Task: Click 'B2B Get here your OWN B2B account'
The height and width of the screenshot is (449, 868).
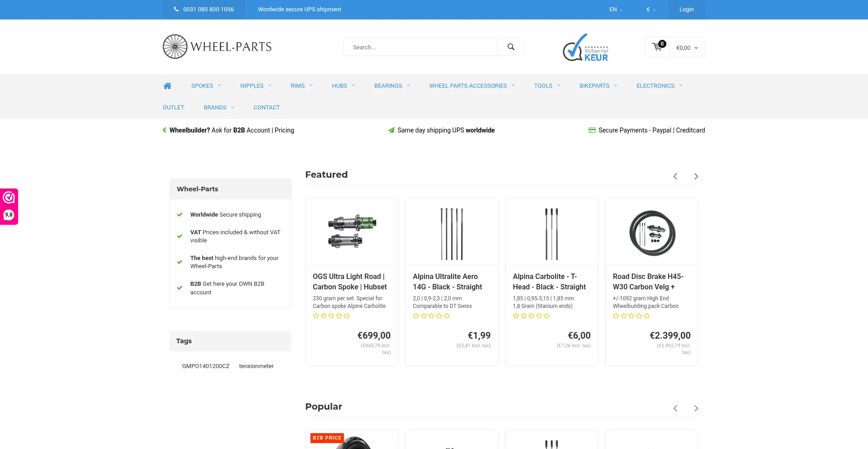Action: pyautogui.click(x=227, y=288)
